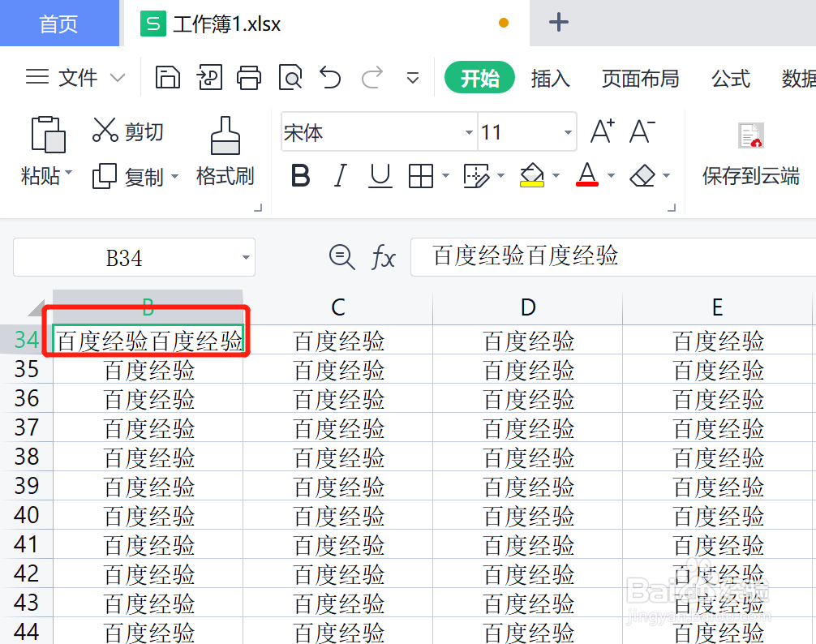Click the Save icon
This screenshot has height=644, width=816.
point(167,78)
